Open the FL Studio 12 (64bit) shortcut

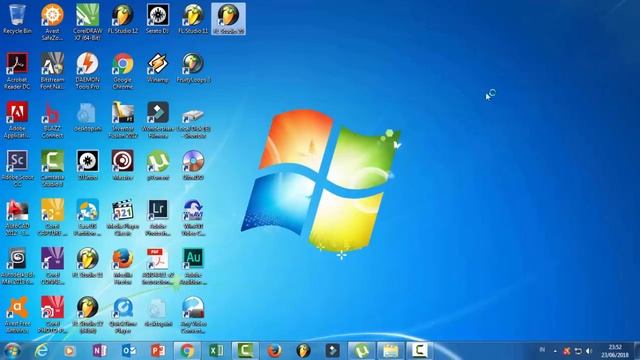87,316
